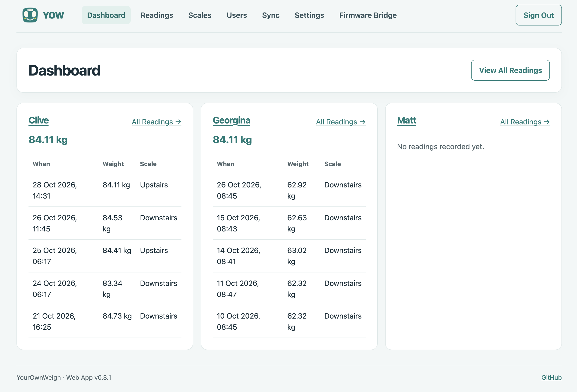Open the Sync nav item
Image resolution: width=577 pixels, height=392 pixels.
(x=271, y=15)
